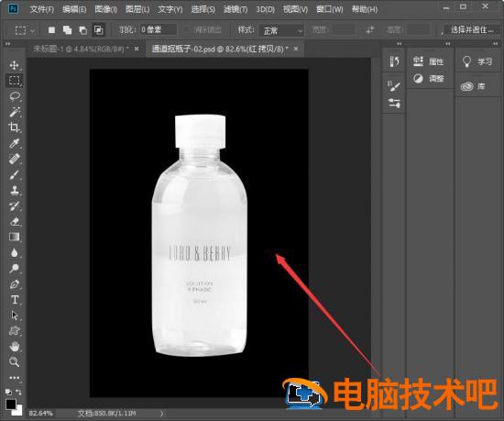Select the Blur tool
504x421 pixels.
click(14, 253)
